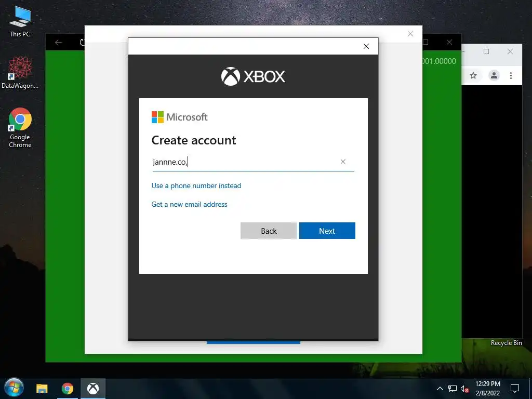Viewport: 532px width, 399px height.
Task: Select the Recycle Bin on the desktop
Action: point(506,343)
